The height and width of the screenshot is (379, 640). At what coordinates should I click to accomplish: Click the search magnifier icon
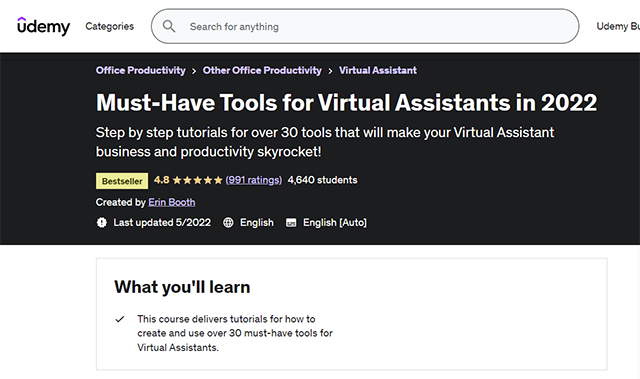pos(169,27)
